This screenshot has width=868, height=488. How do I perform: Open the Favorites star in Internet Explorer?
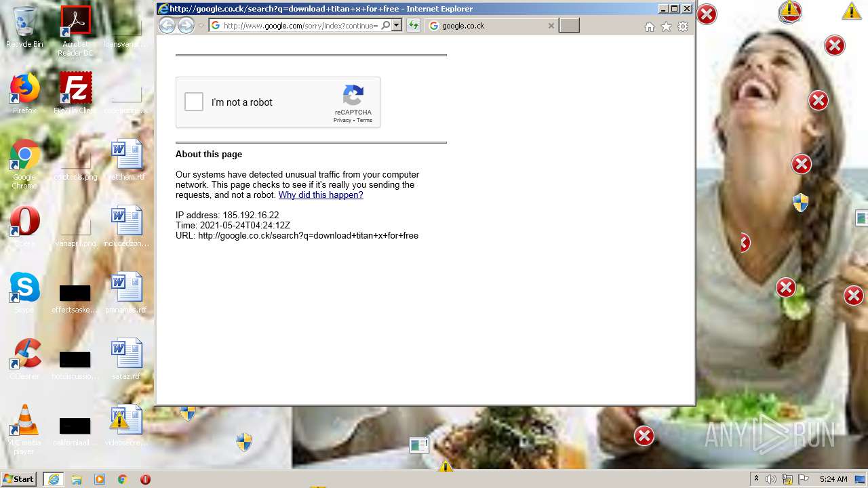point(666,26)
